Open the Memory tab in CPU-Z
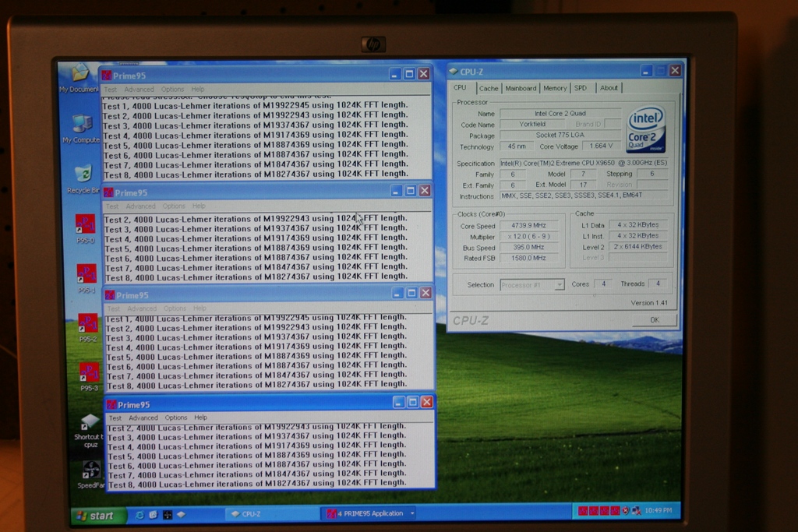Screen dimensions: 798x532 [555, 88]
